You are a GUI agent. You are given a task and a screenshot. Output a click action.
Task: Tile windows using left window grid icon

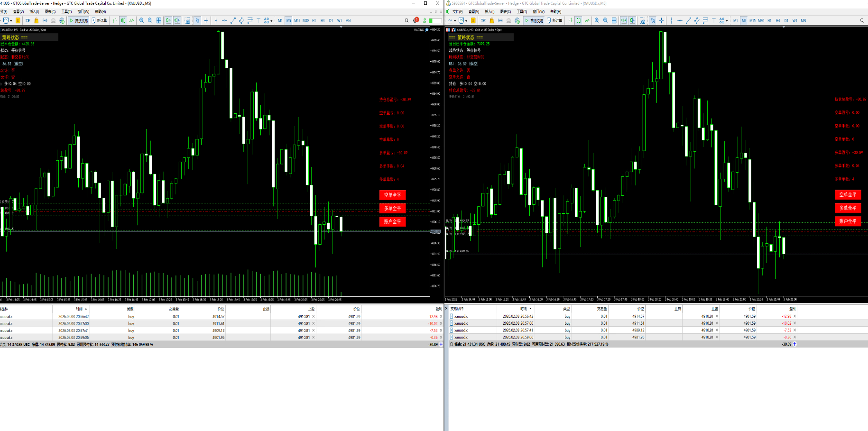159,20
